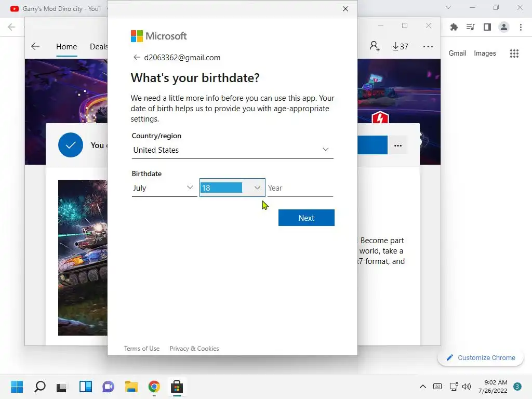Viewport: 532px width, 399px height.
Task: Click the blue checkmark circle in Store
Action: click(71, 145)
